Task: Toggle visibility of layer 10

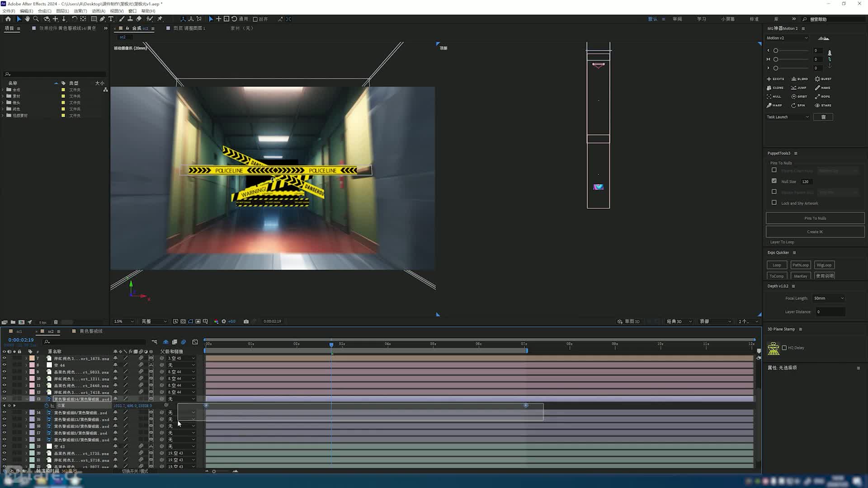Action: pos(5,379)
